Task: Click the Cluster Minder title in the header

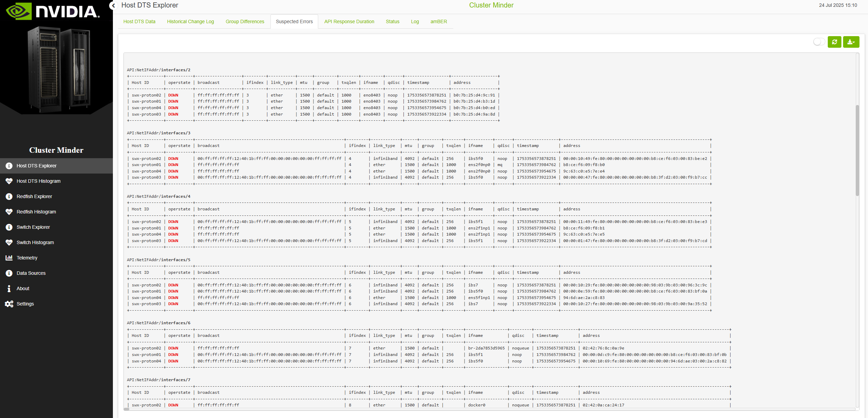Action: click(x=491, y=5)
